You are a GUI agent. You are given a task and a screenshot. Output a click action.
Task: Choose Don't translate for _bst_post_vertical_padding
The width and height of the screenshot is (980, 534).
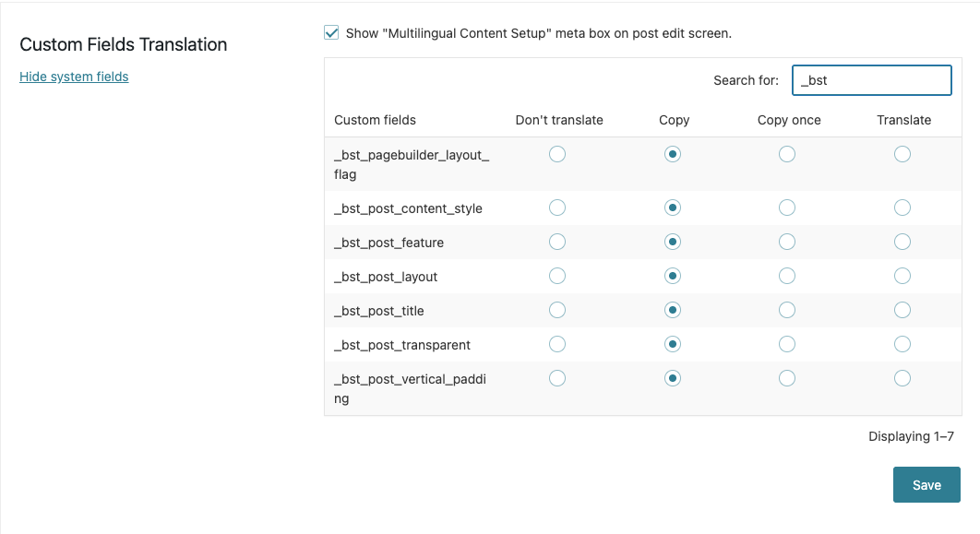click(557, 378)
